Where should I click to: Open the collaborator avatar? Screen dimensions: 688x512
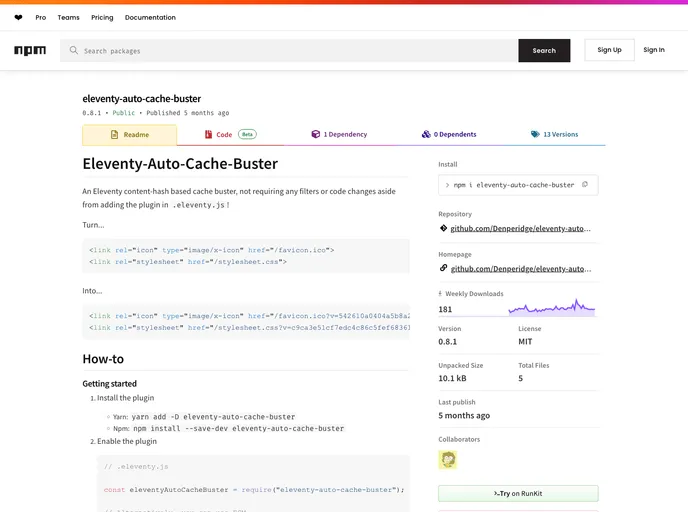[x=448, y=460]
